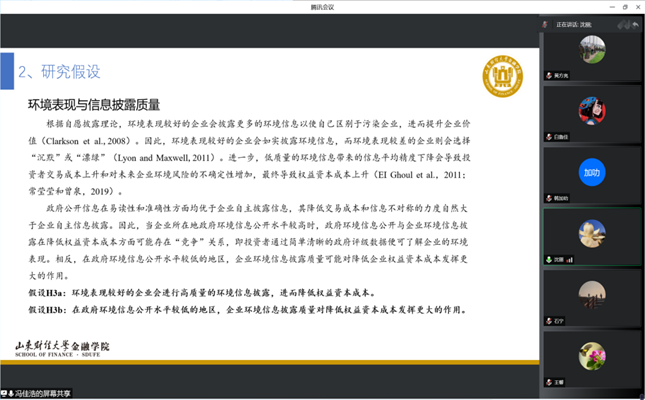Click the signal strength bars beside 沈维
Viewport: 645px width, 400px height.
[x=569, y=259]
